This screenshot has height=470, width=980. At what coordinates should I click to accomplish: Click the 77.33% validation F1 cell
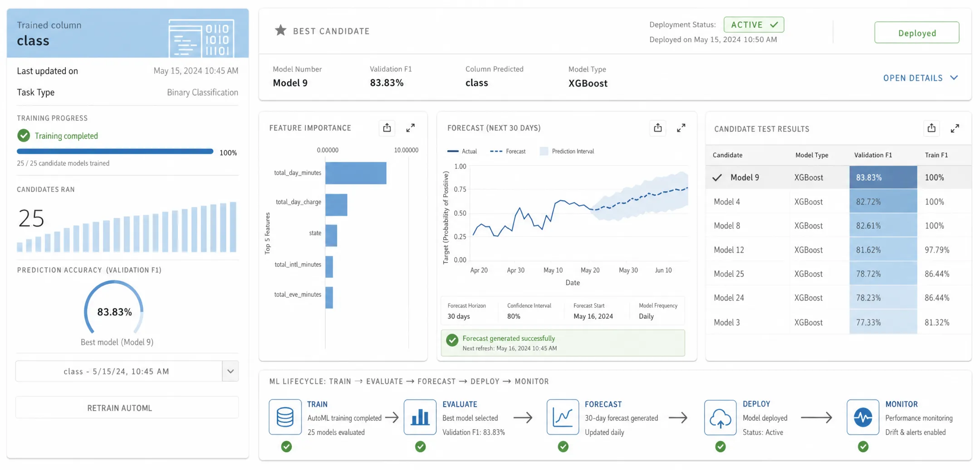coord(883,322)
